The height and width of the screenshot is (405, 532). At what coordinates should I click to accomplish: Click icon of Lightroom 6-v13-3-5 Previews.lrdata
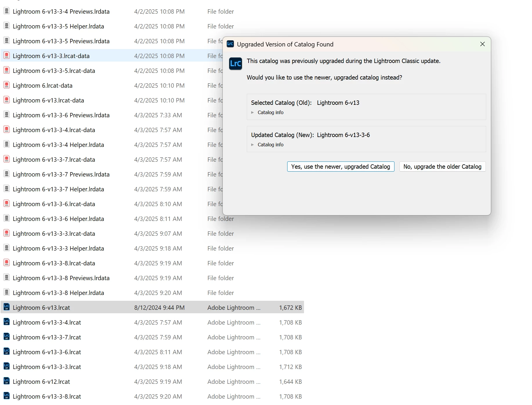[x=7, y=41]
